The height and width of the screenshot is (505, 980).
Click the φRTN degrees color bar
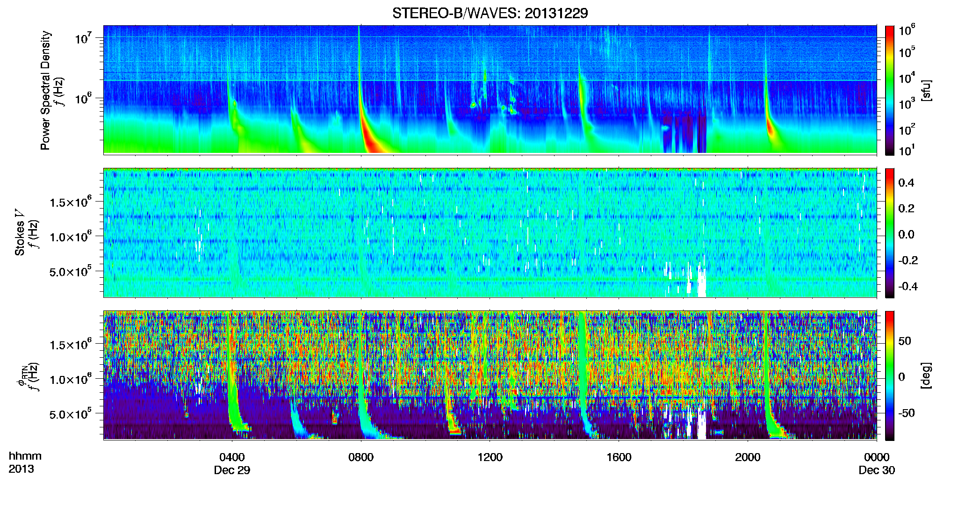(889, 375)
